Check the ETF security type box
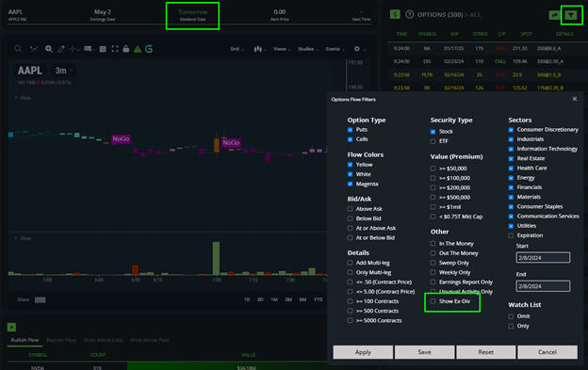 (433, 141)
